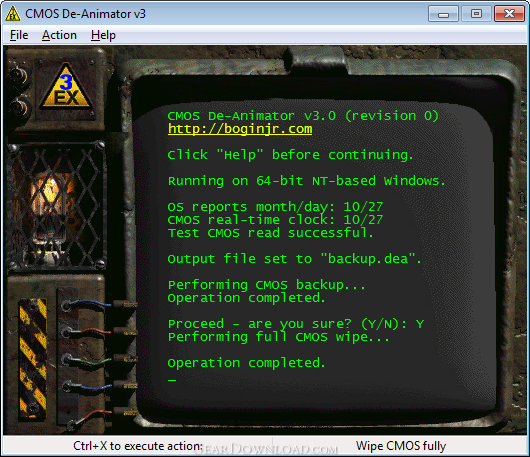Click the caged glowing lamp graphic
The height and width of the screenshot is (457, 530).
click(x=56, y=206)
